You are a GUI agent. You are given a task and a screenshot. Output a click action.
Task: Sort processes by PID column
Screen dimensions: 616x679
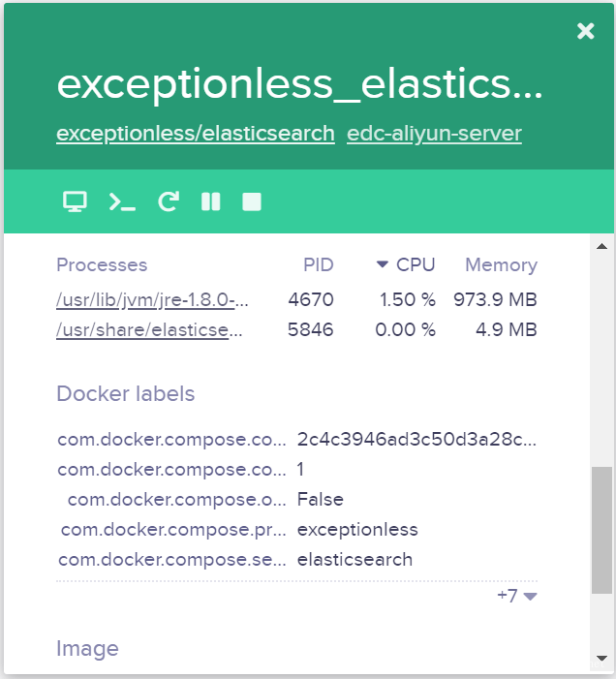[319, 264]
